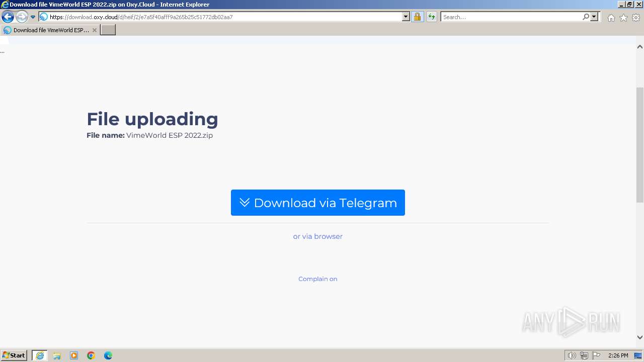Open File Explorer from the taskbar
644x362 pixels.
(57, 355)
